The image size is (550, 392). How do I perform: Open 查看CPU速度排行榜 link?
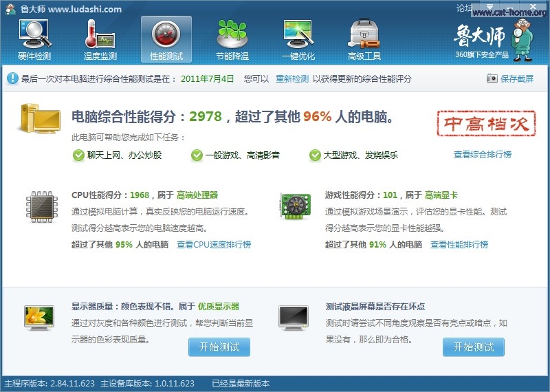[214, 245]
